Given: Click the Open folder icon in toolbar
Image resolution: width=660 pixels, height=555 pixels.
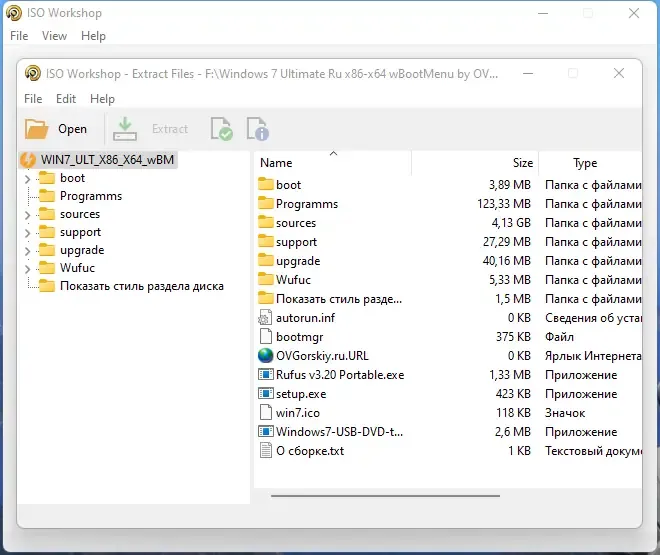Looking at the screenshot, I should 36,129.
